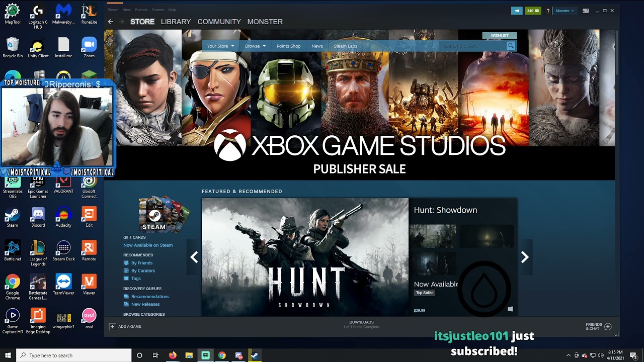Click the Add a Game plus icon
The image size is (644, 362).
112,326
